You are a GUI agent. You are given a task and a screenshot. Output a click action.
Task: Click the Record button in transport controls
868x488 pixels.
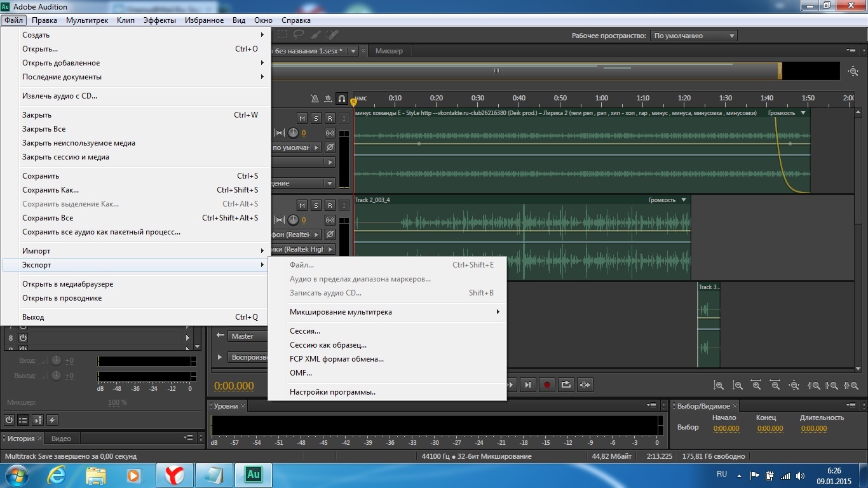coord(546,384)
